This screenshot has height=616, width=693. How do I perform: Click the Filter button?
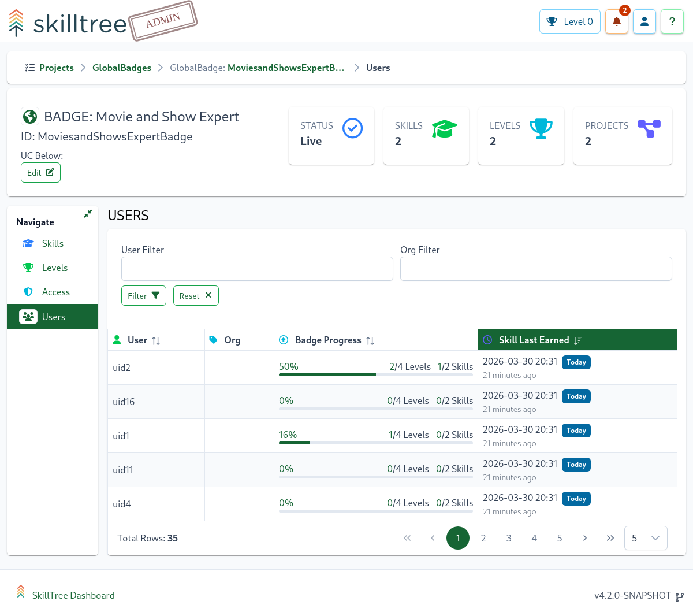(x=144, y=296)
